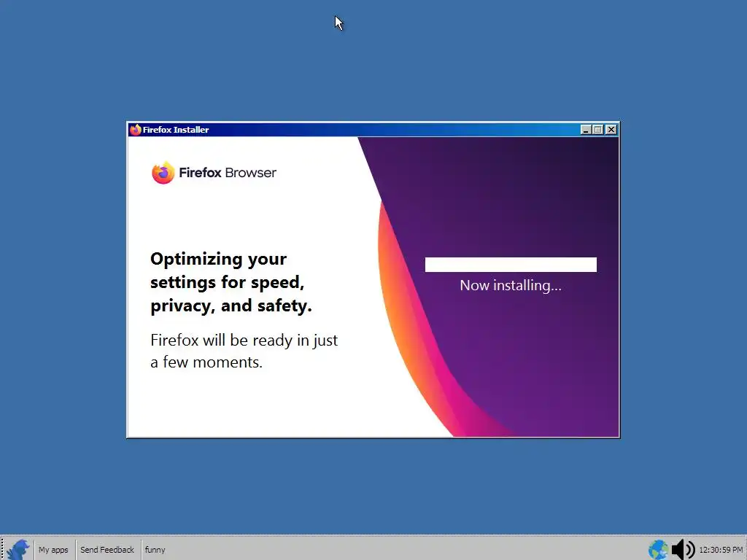Select the Firefox will be ready text
Screen dimensions: 747x560
[x=244, y=351]
